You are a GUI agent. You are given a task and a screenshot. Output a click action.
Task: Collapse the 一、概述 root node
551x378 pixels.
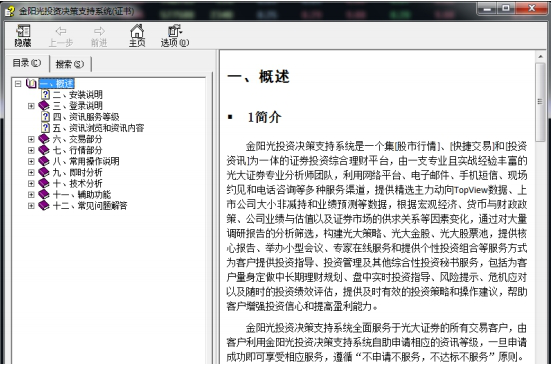coord(18,84)
